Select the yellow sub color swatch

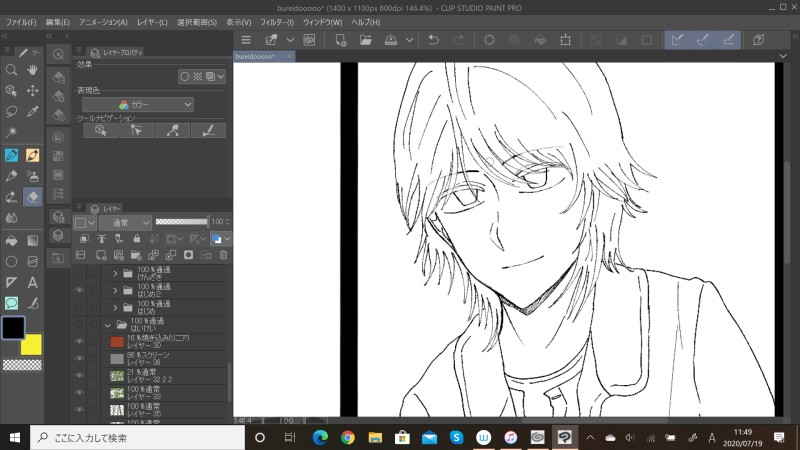pos(32,345)
